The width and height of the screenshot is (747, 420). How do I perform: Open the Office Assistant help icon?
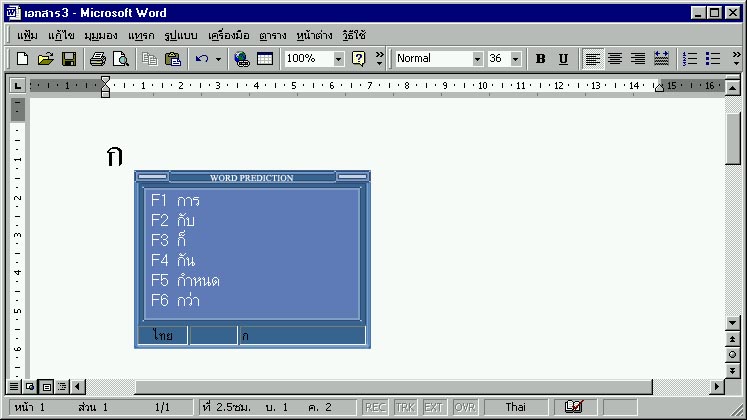[x=358, y=59]
